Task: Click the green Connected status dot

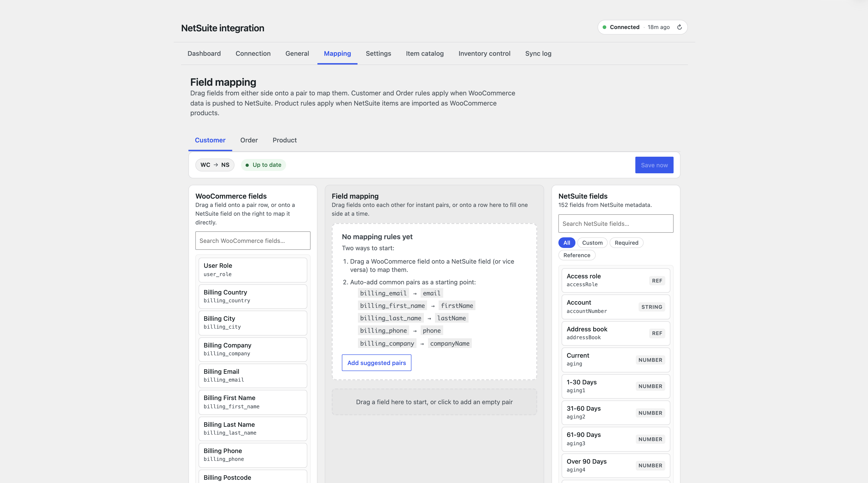Action: [604, 27]
